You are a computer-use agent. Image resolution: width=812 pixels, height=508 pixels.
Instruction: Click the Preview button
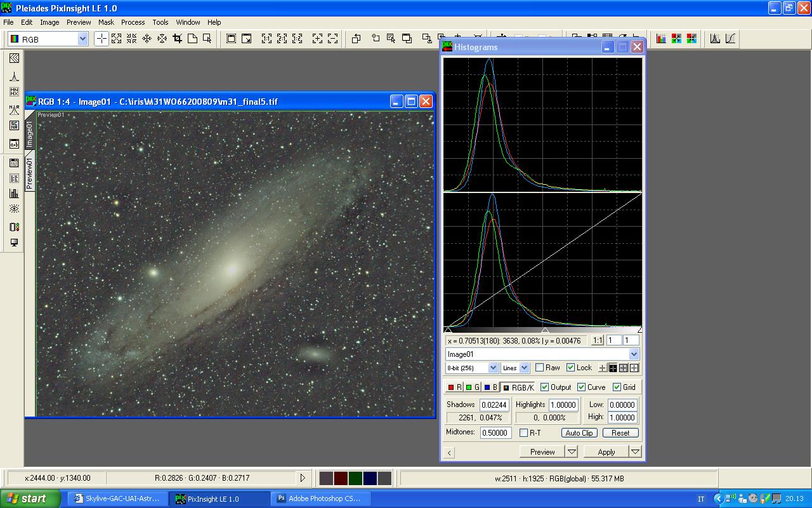point(542,451)
